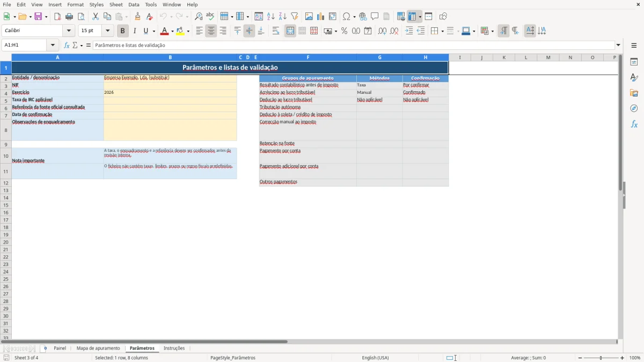Insert a hyperlink from the toolbar
This screenshot has height=362, width=644.
[x=363, y=17]
